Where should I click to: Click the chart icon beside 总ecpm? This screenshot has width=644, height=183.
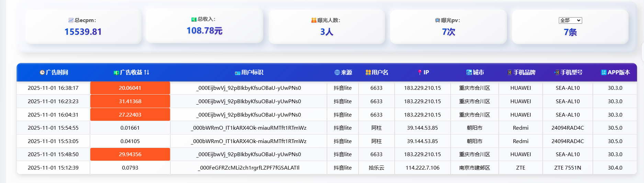point(71,20)
